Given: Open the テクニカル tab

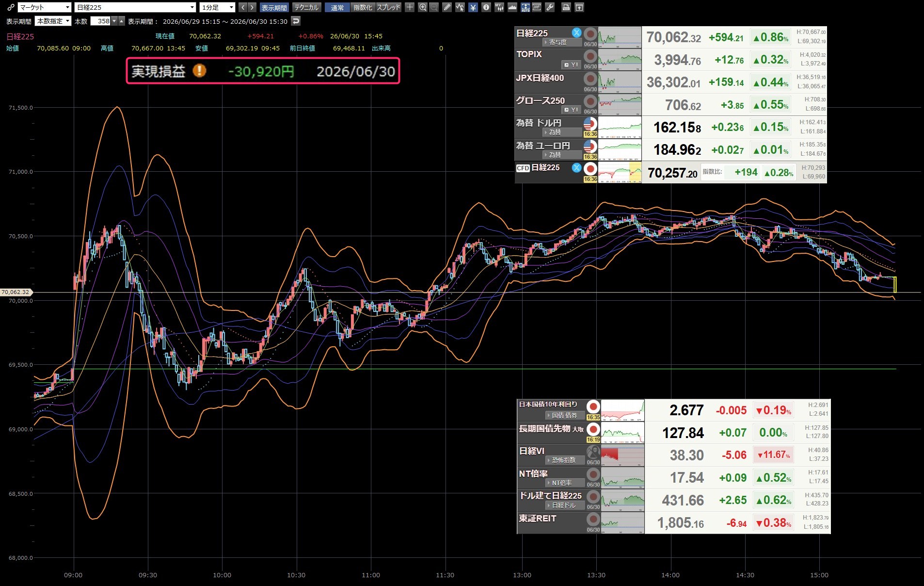Looking at the screenshot, I should [306, 7].
